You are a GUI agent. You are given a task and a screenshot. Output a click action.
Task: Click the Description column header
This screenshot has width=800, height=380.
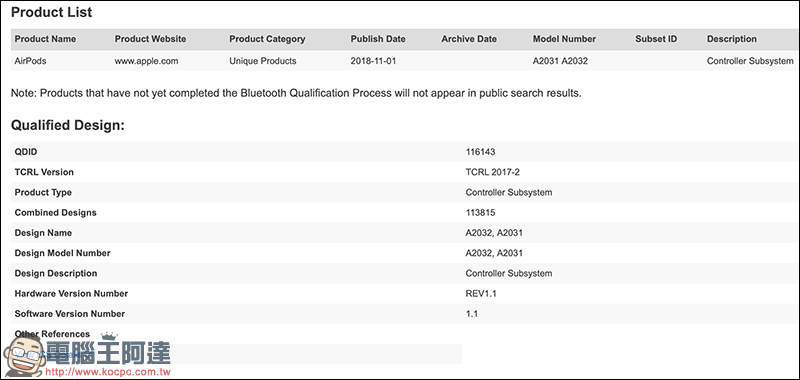732,39
